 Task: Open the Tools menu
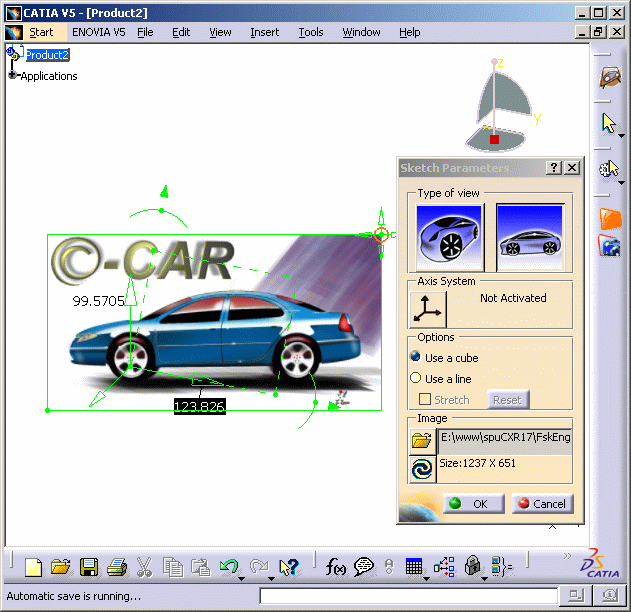click(x=311, y=32)
